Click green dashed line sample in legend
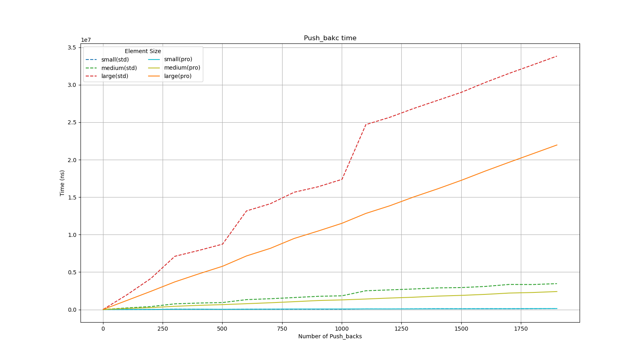The height and width of the screenshot is (362, 644). click(91, 68)
